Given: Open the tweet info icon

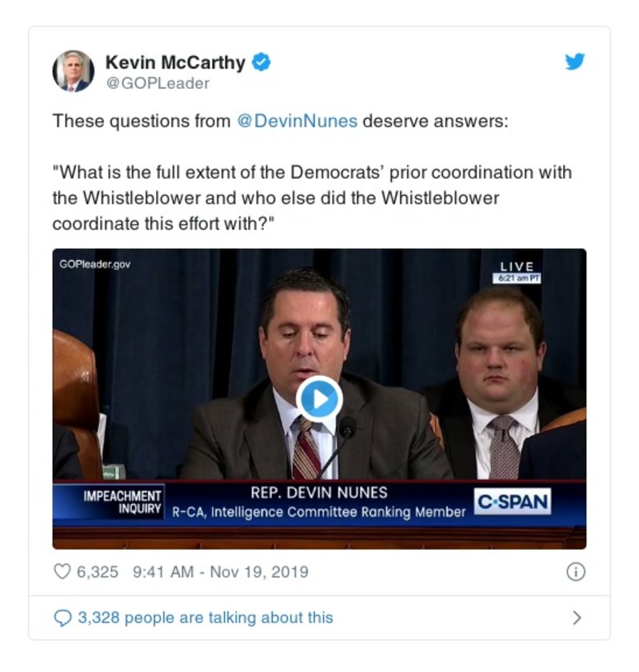Looking at the screenshot, I should pyautogui.click(x=575, y=572).
